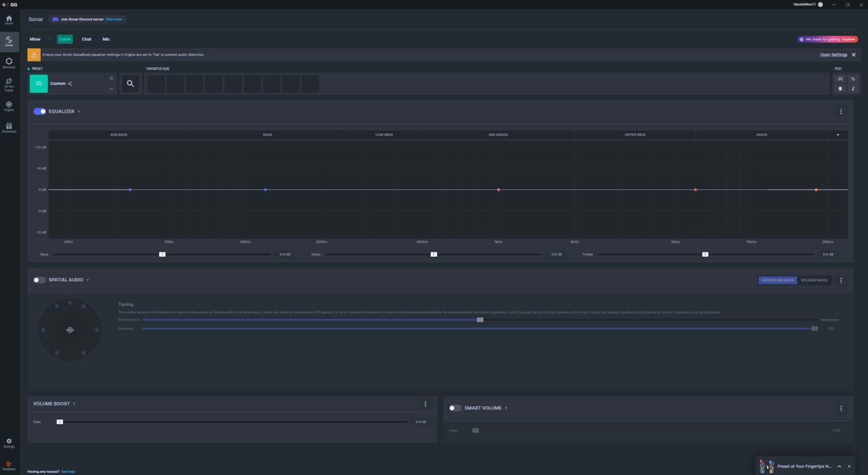Play the music note test sound
Image resolution: width=868 pixels, height=475 pixels.
coord(853,88)
